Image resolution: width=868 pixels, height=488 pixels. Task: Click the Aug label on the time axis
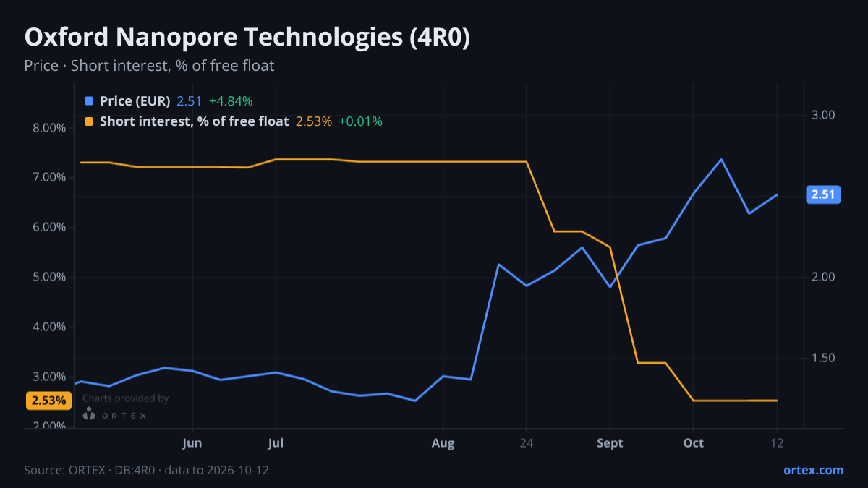coord(443,443)
